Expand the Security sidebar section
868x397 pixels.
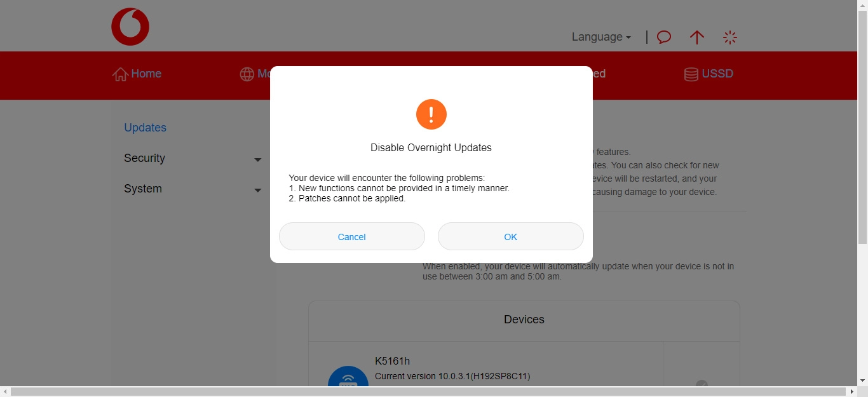[x=193, y=158]
